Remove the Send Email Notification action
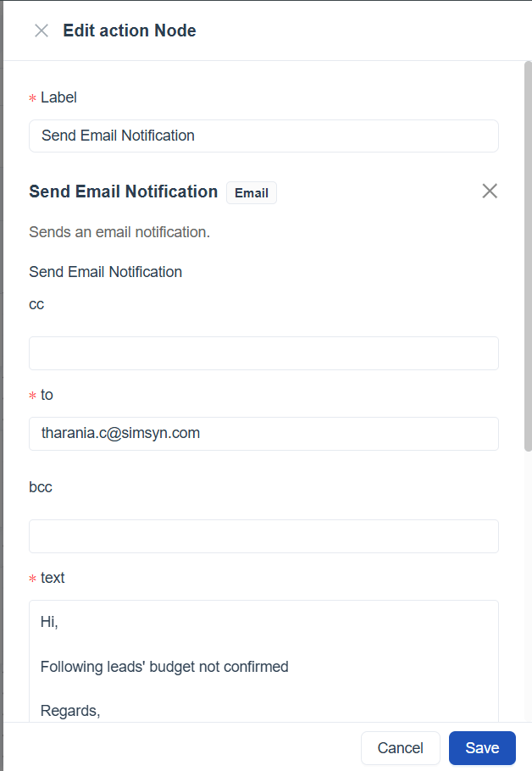 pyautogui.click(x=489, y=191)
